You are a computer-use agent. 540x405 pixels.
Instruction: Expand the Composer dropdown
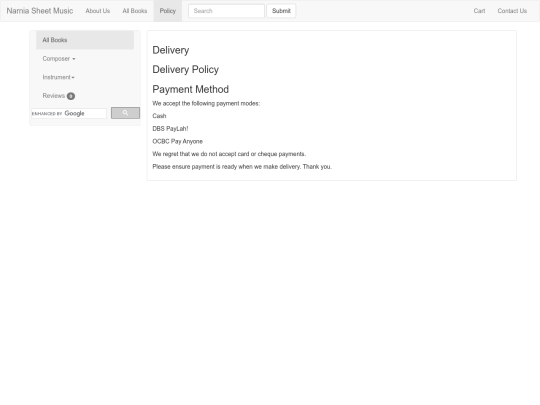click(59, 59)
